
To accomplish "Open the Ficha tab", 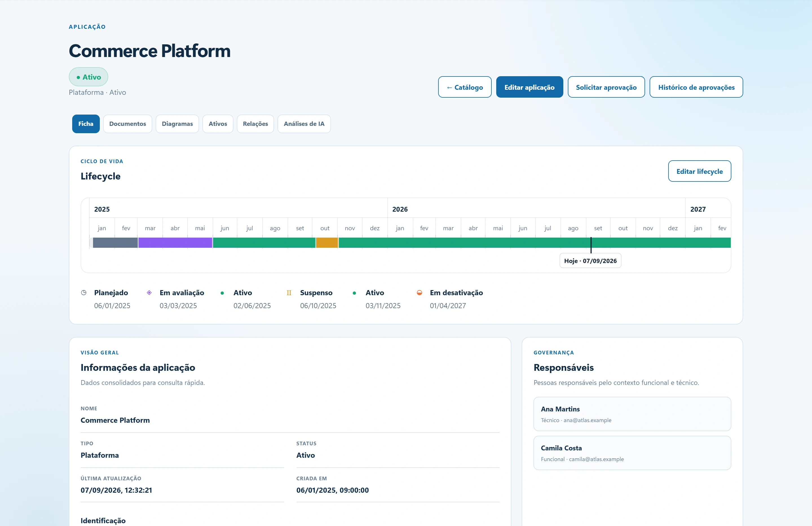I will 86,124.
